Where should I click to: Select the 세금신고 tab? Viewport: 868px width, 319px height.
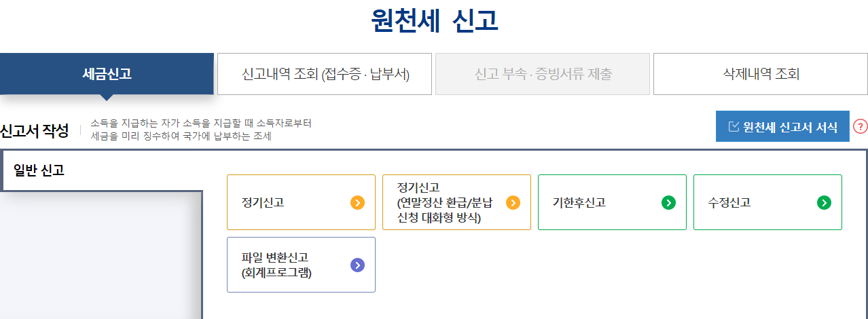107,74
